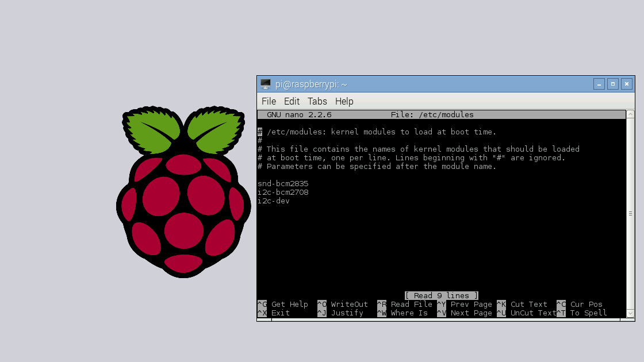Click the '^V Next Page' shortcut label
644x362 pixels.
(x=465, y=313)
